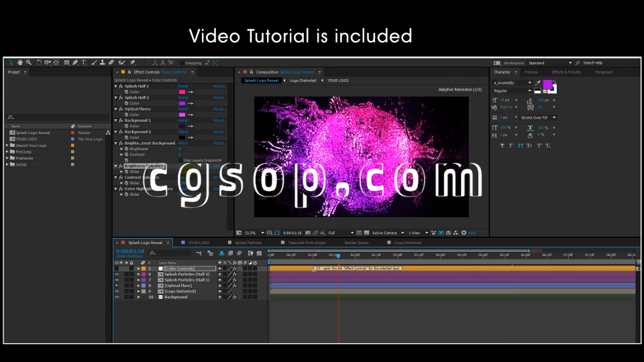Screen dimensions: 644x362
Task: Toggle the All Caps button
Action: [x=521, y=145]
